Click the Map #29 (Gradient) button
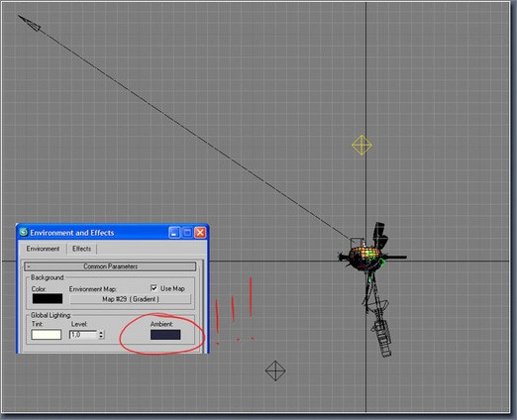 click(131, 299)
